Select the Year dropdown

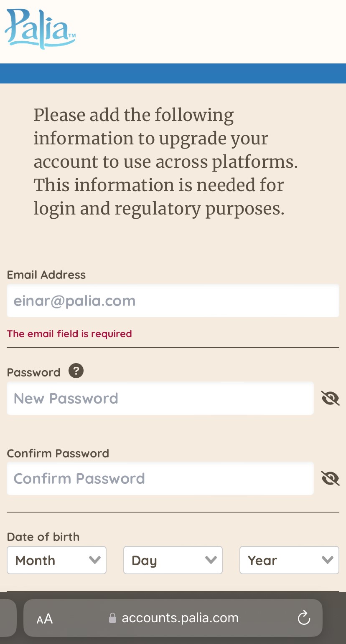coord(289,560)
